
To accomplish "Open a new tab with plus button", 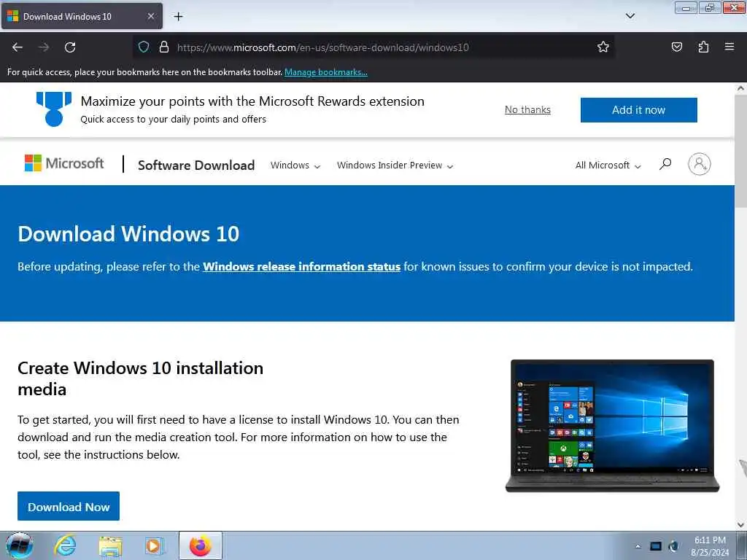I will click(178, 17).
